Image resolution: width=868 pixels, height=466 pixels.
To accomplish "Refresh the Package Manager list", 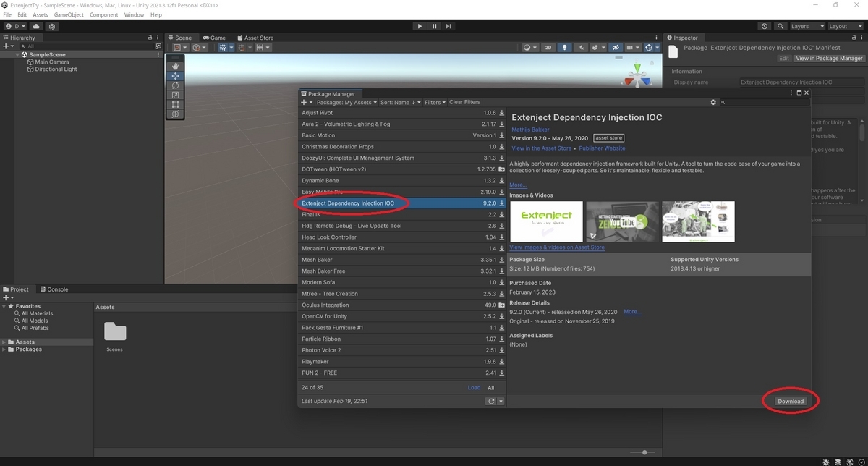I will (x=491, y=401).
